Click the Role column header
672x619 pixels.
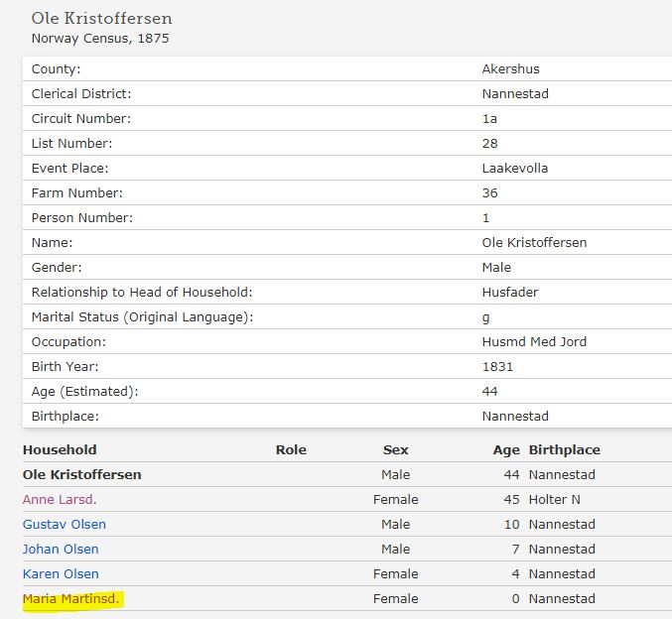pos(291,449)
